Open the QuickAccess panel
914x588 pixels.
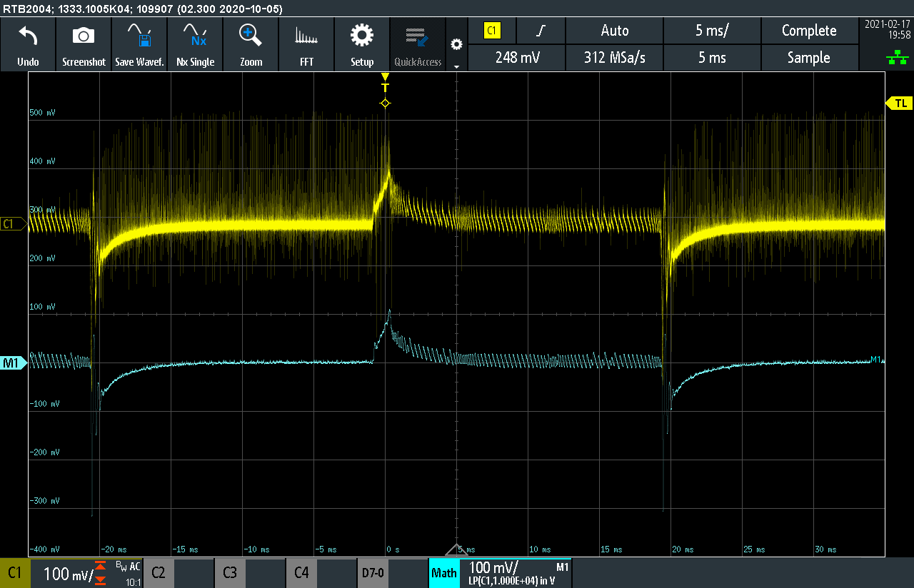(418, 44)
